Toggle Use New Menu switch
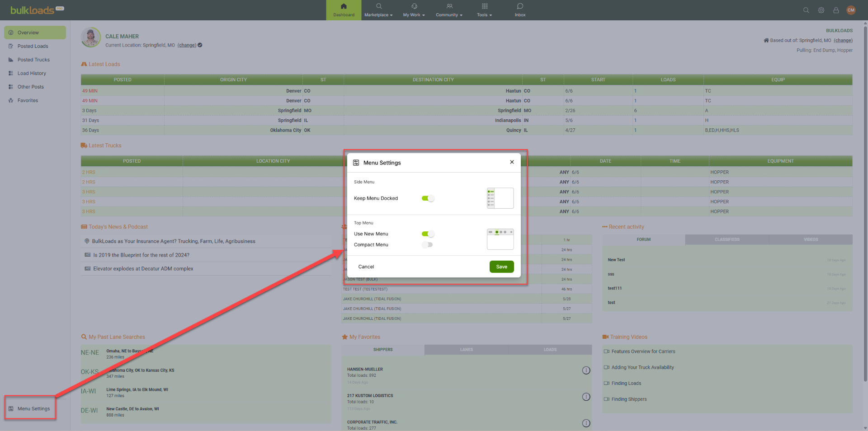 (428, 234)
